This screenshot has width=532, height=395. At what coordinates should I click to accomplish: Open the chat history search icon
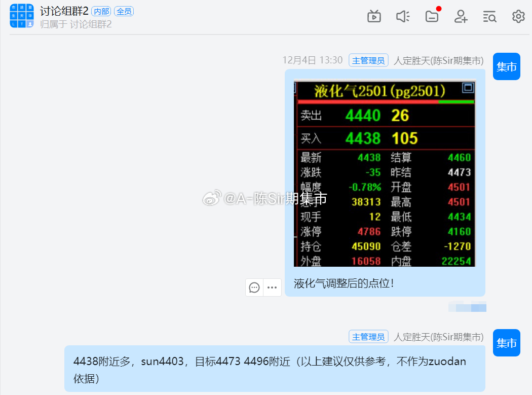(x=489, y=16)
